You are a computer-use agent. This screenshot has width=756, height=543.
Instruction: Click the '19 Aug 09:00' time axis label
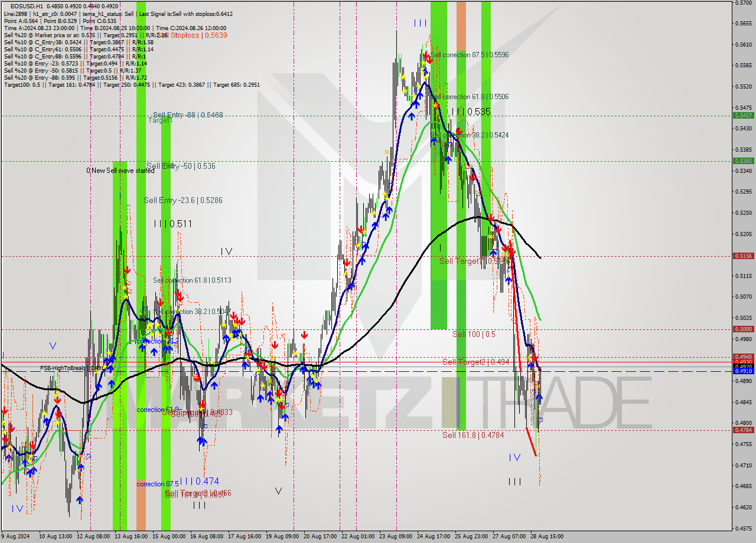click(x=282, y=537)
